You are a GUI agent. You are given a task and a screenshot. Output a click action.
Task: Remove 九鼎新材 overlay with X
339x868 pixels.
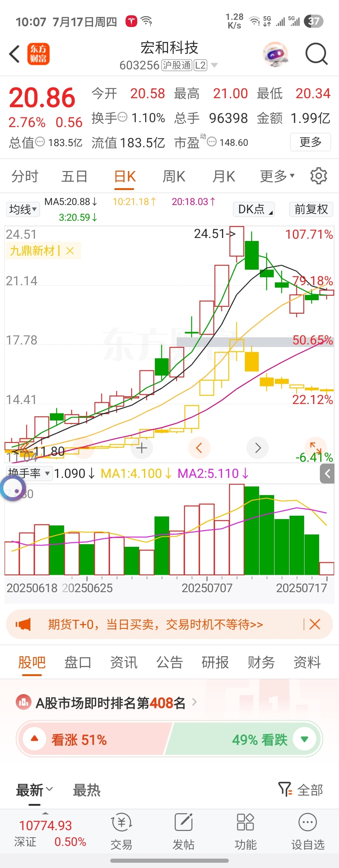click(x=70, y=251)
